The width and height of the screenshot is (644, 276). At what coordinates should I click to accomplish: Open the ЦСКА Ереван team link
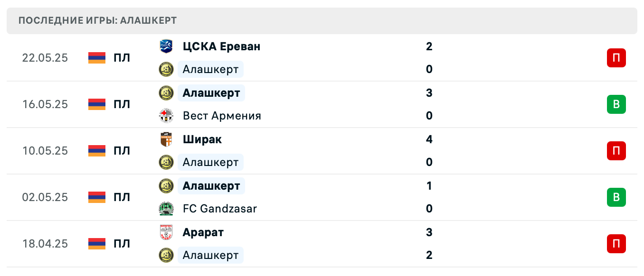221,46
